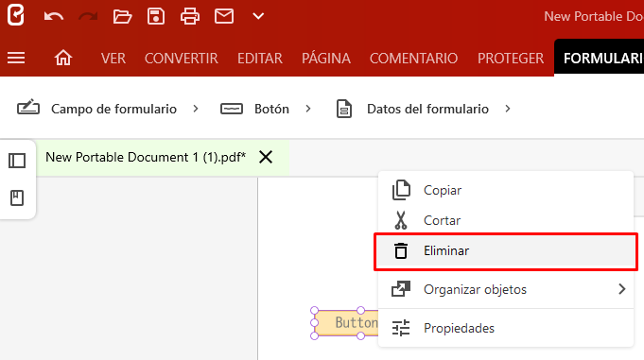Toggle the side panel icon
The image size is (644, 360).
point(17,161)
